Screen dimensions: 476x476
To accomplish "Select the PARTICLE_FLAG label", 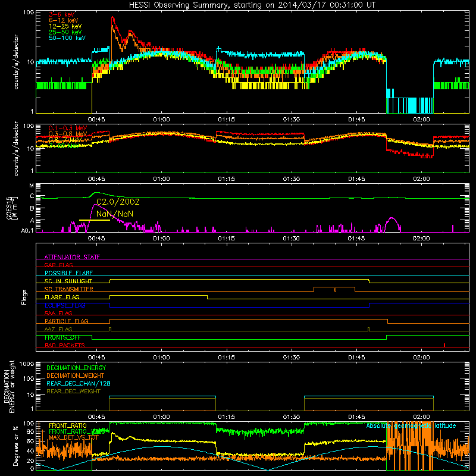I will [x=67, y=321].
